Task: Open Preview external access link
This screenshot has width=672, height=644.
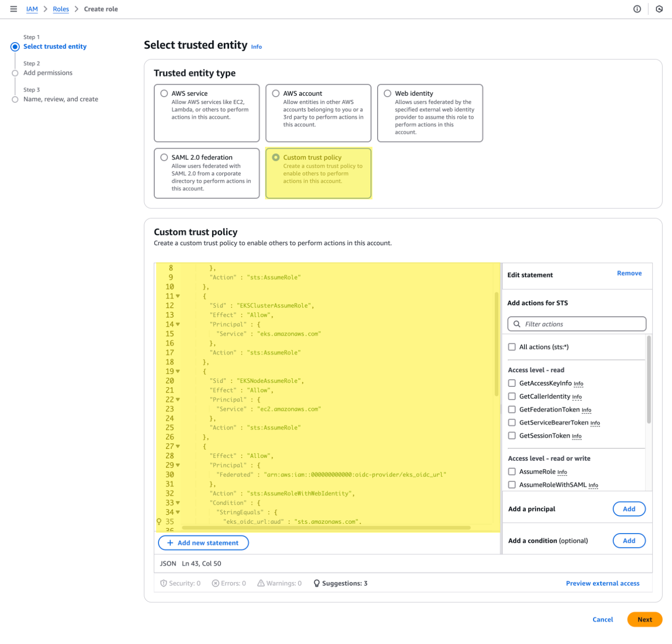Action: pyautogui.click(x=602, y=583)
